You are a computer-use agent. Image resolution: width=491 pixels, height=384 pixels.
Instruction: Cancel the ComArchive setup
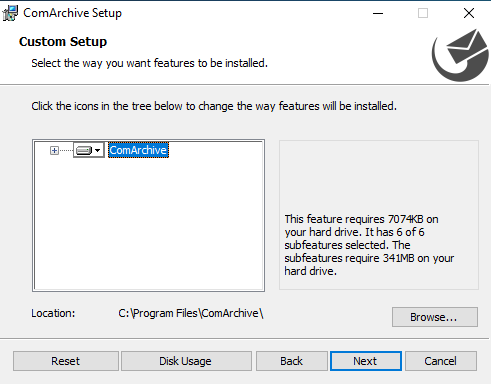point(441,361)
